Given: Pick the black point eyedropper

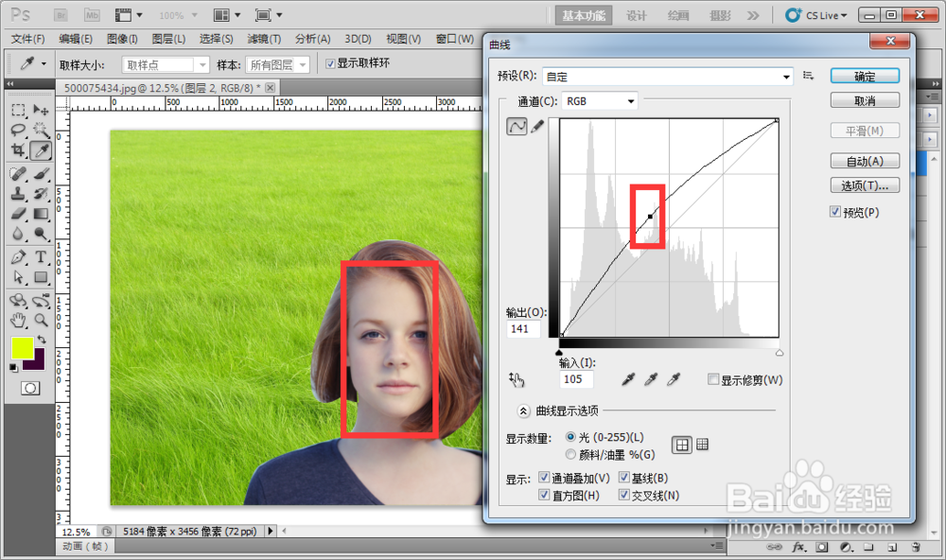Looking at the screenshot, I should 628,379.
